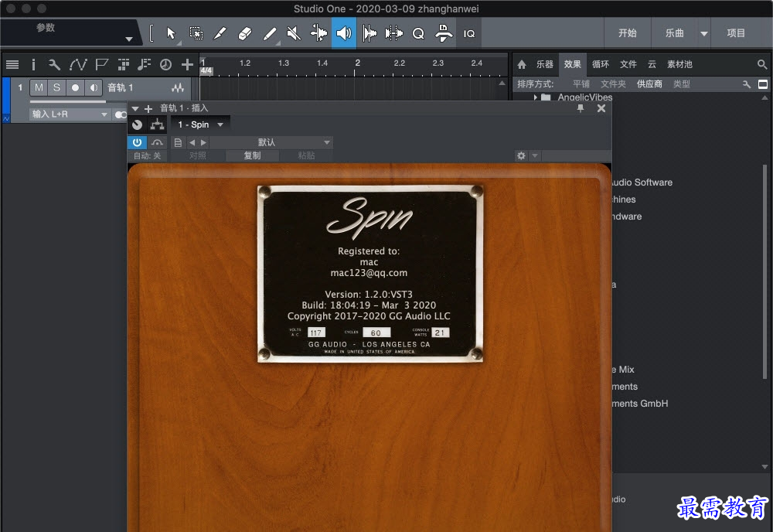Switch to the 文件 files tab
773x532 pixels.
point(628,64)
